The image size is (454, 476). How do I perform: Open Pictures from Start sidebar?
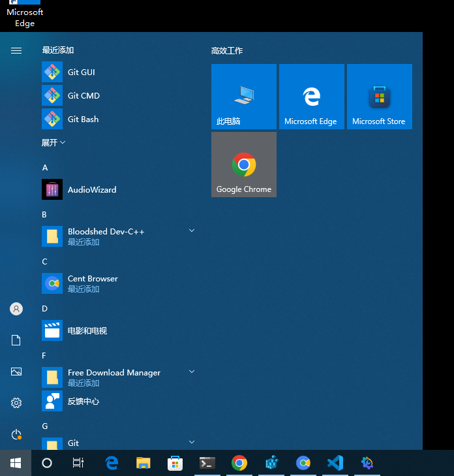[16, 372]
